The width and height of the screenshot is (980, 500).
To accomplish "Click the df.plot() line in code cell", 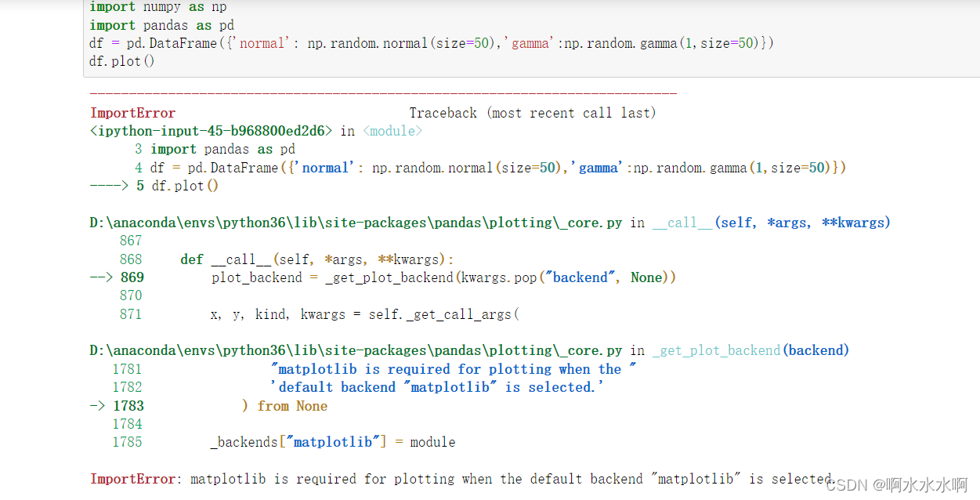I will [x=122, y=61].
